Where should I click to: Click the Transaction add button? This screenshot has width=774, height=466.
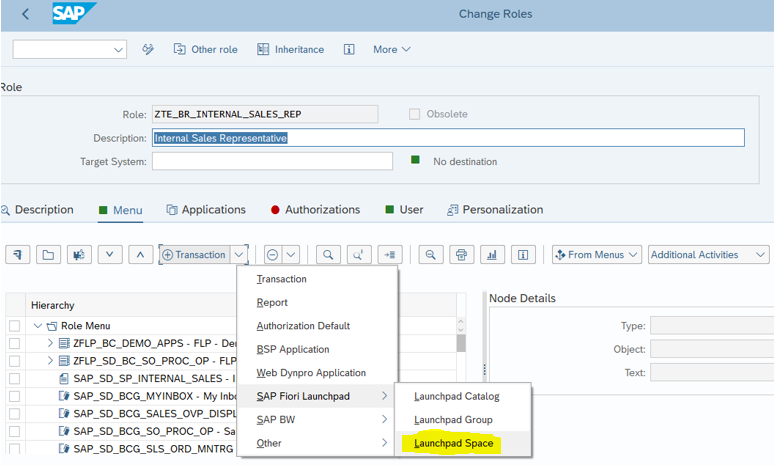[x=194, y=255]
